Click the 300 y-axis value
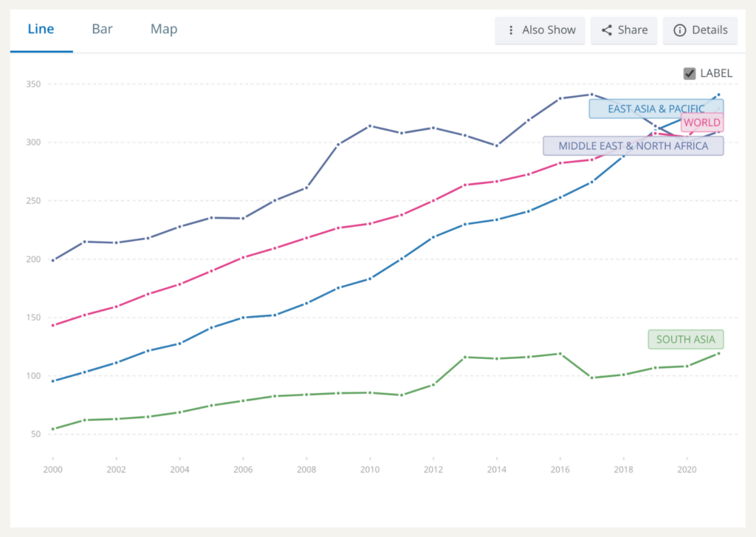 click(x=34, y=143)
